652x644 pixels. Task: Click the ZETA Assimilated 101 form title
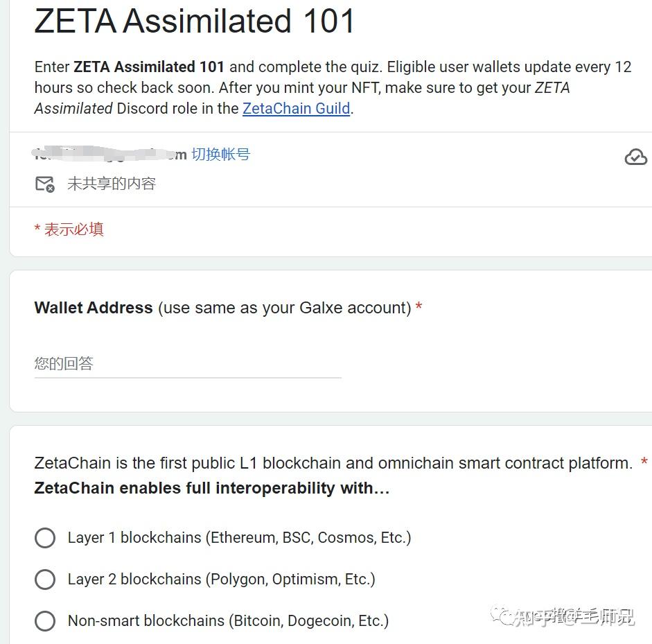point(194,21)
